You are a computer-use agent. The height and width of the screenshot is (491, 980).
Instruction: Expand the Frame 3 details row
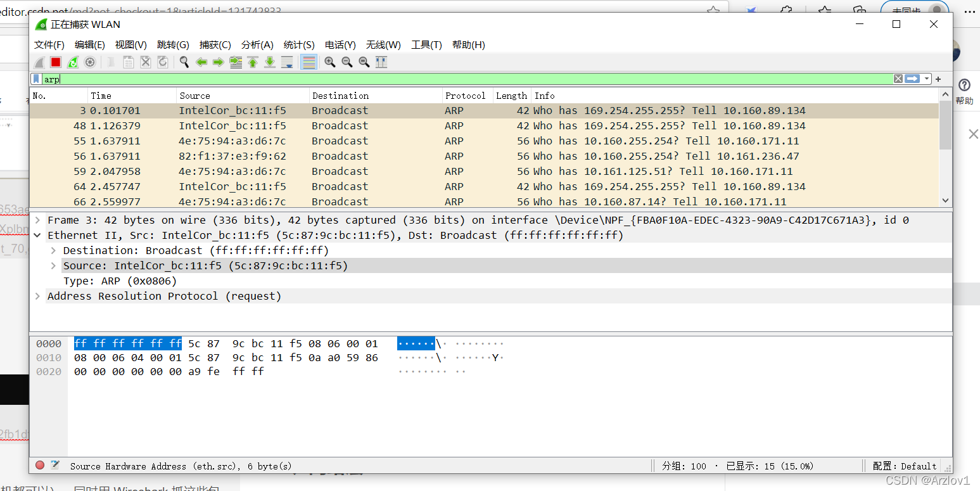point(38,220)
